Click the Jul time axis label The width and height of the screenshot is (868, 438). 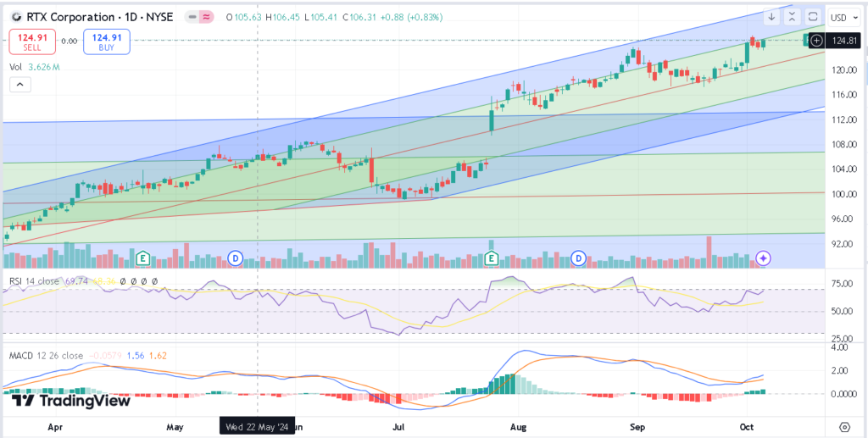[x=398, y=427]
